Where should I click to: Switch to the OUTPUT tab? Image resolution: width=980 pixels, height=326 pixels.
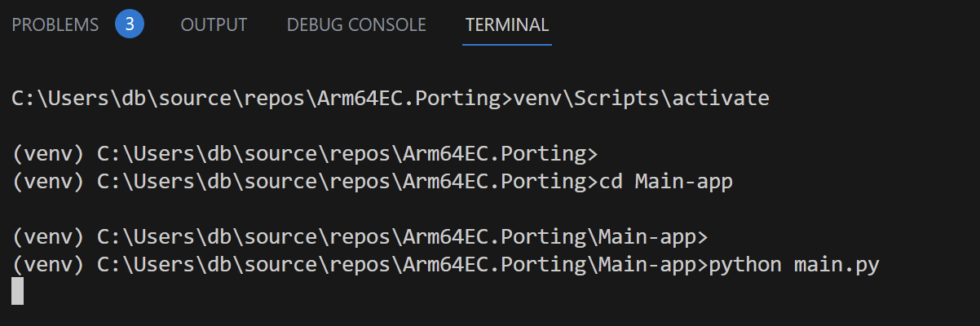(x=215, y=25)
